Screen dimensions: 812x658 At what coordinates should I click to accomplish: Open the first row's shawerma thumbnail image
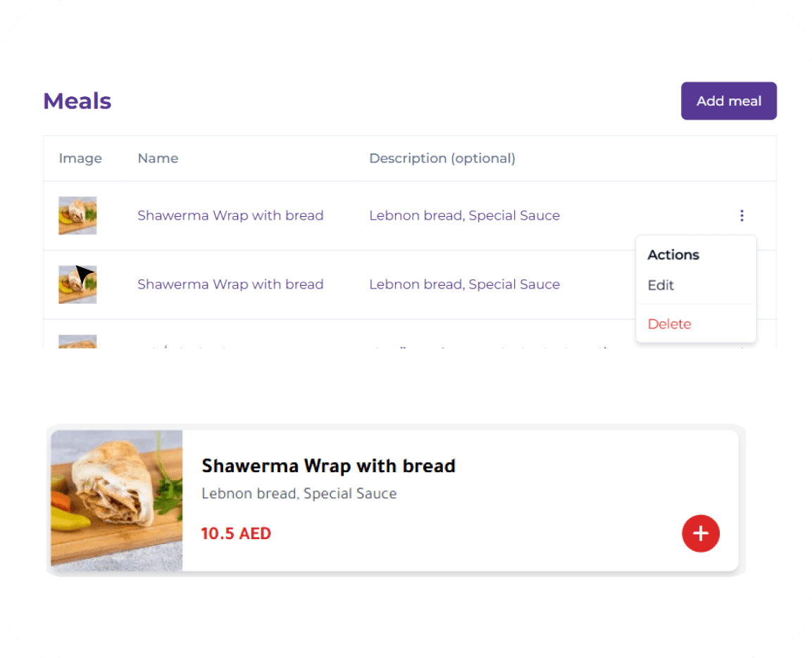pyautogui.click(x=77, y=215)
